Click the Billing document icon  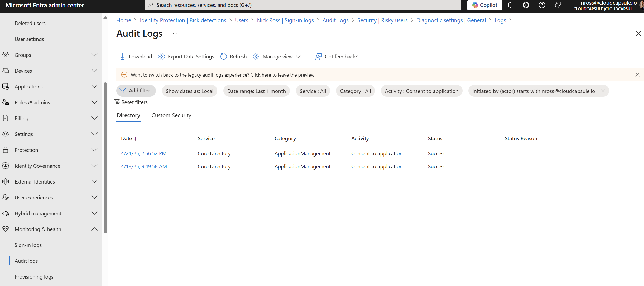[x=6, y=118]
